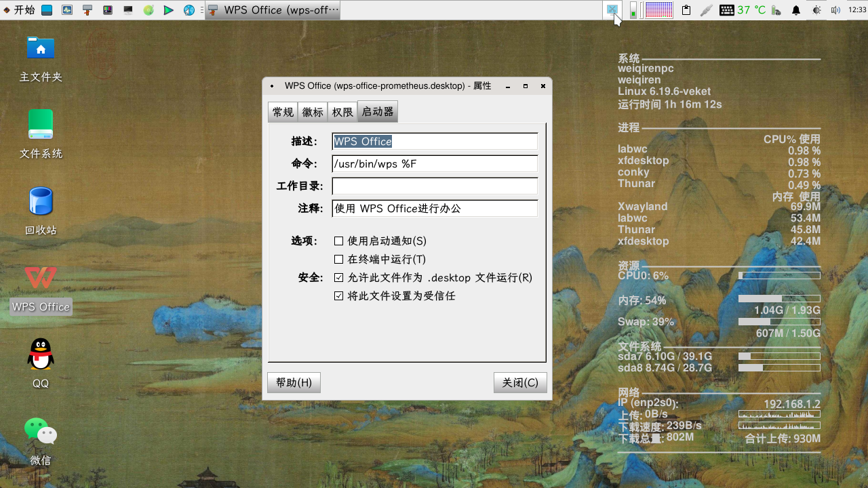Select the 徽标 tab
The width and height of the screenshot is (868, 488).
[x=313, y=112]
